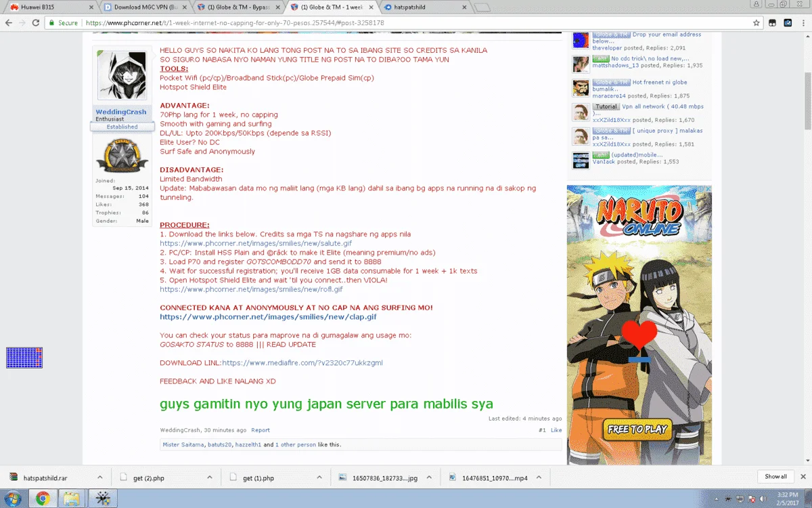Image resolution: width=812 pixels, height=508 pixels.
Task: Click avatar beside 'No cdc trick' thread
Action: [x=581, y=64]
